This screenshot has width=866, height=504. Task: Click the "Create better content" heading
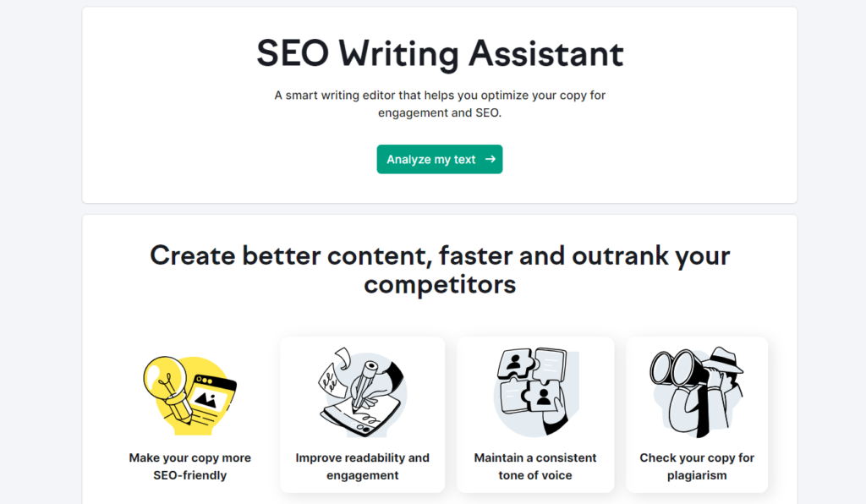[x=440, y=269]
